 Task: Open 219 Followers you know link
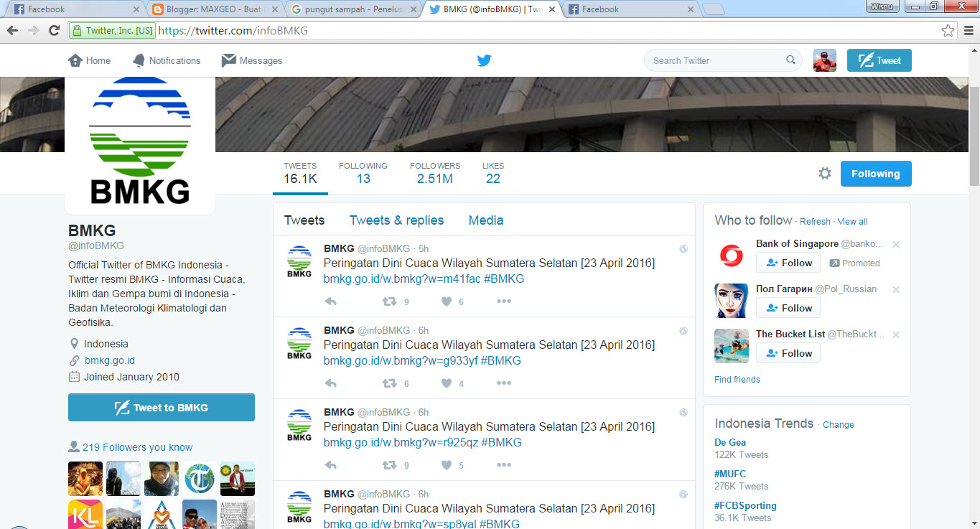coord(137,447)
